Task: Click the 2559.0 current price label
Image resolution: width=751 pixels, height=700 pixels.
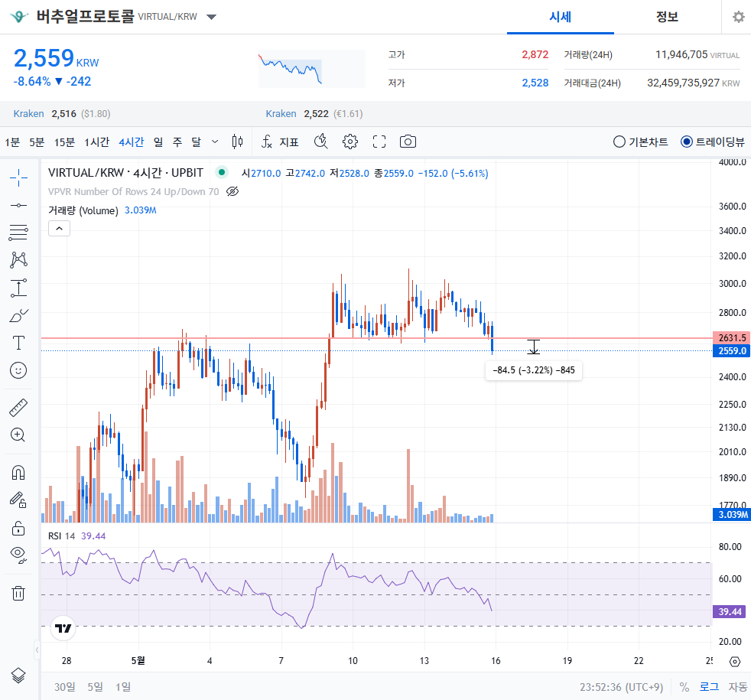Action: pos(733,350)
